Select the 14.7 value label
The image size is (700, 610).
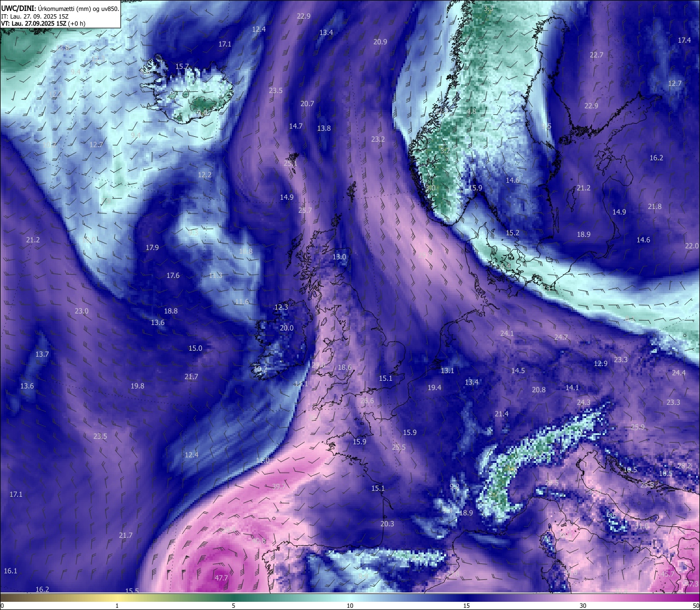(296, 126)
